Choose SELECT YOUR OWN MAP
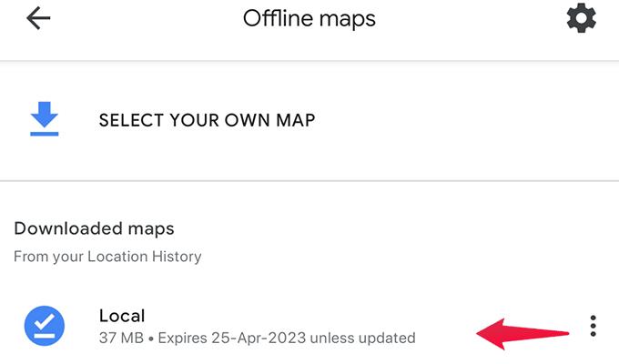The image size is (619, 364). pyautogui.click(x=207, y=120)
